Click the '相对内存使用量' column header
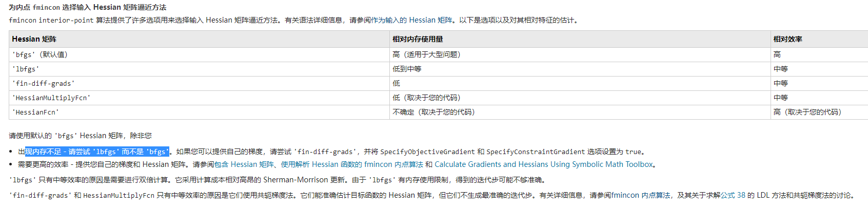The image size is (868, 207). click(418, 39)
